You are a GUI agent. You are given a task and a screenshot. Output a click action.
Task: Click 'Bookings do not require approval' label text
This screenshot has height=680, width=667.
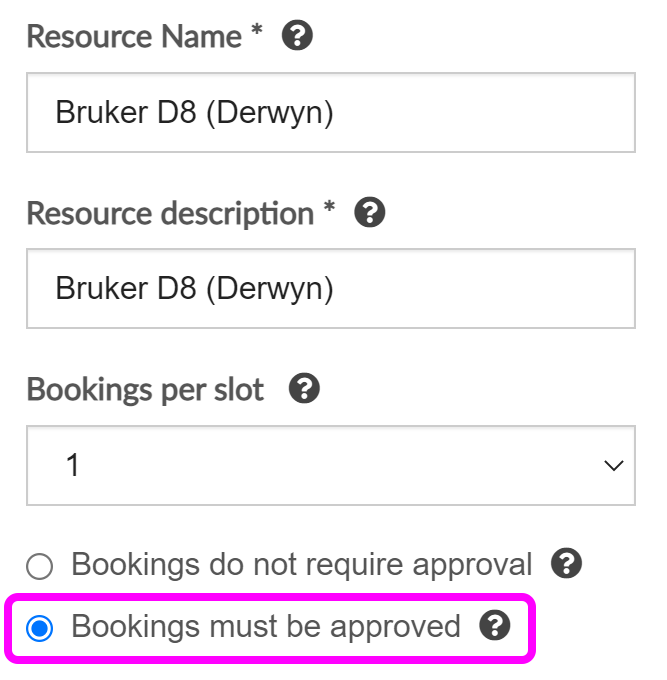coord(302,565)
